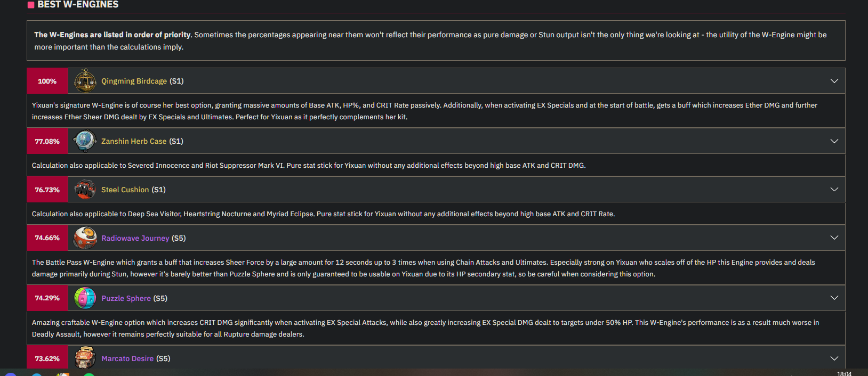
Task: Expand the Zanshin Herb Case chevron
Action: pos(834,141)
